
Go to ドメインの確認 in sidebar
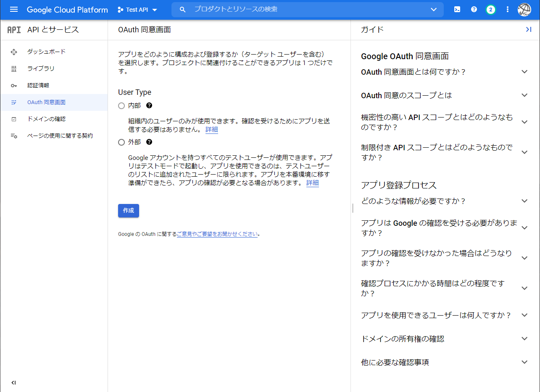pos(54,119)
